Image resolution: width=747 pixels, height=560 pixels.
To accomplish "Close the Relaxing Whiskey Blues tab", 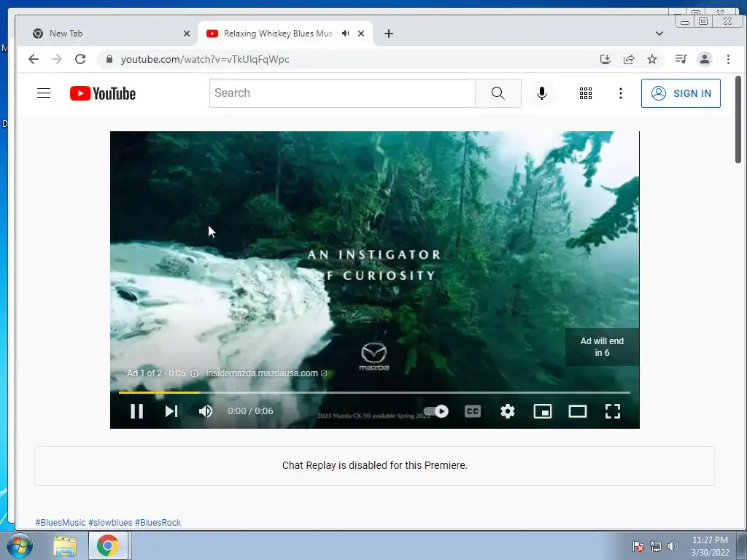I will 361,34.
